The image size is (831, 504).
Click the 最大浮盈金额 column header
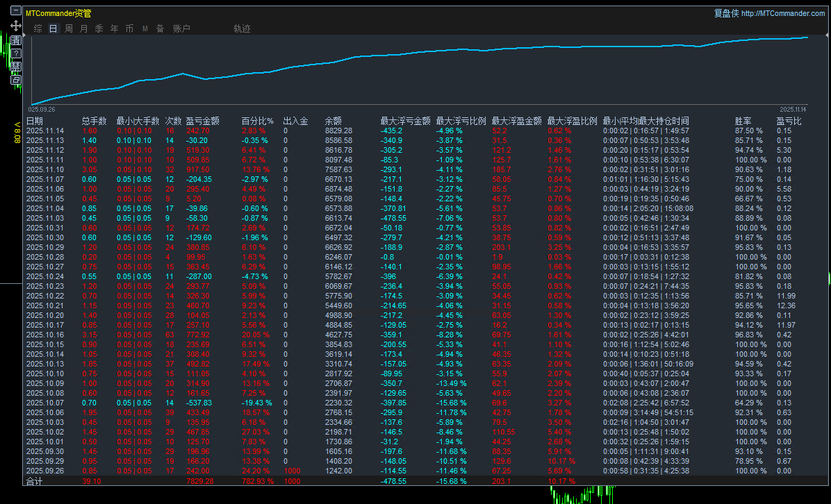[517, 121]
